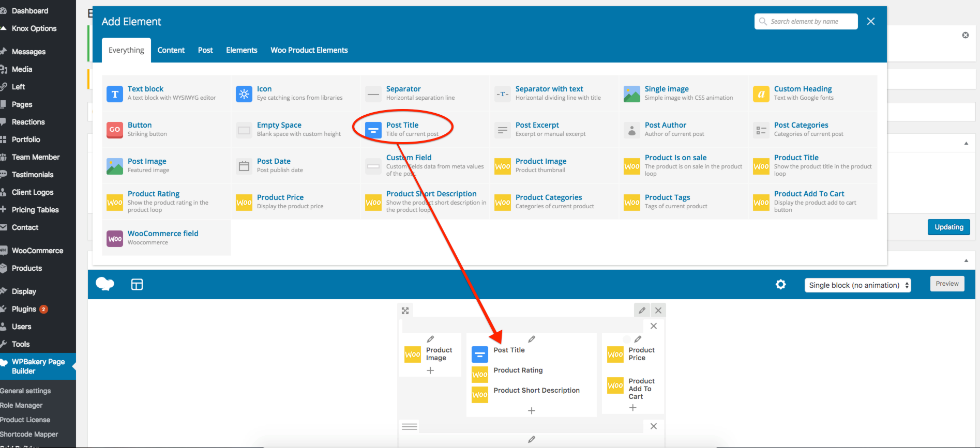This screenshot has width=980, height=448.
Task: Insert the Empty Space element
Action: pos(295,130)
